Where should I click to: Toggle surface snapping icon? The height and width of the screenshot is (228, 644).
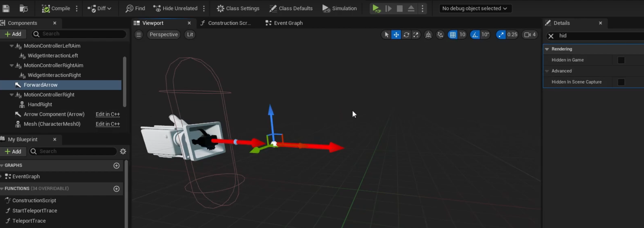(440, 34)
